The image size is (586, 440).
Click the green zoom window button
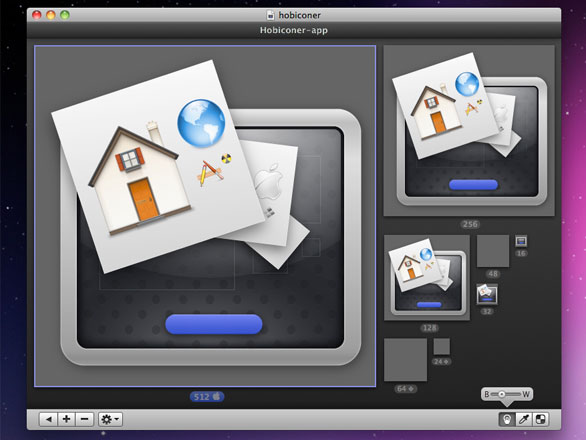coord(65,15)
